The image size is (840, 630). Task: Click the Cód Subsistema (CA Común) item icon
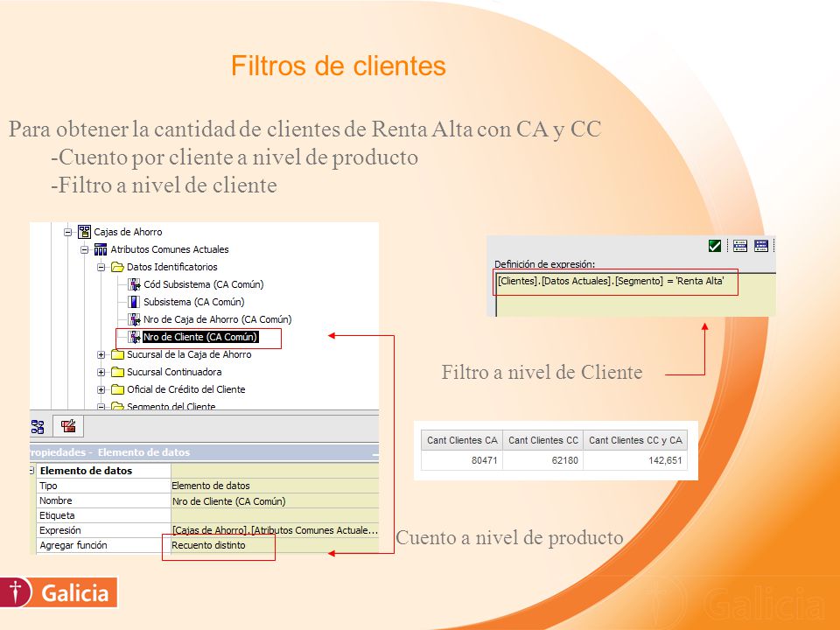(134, 284)
